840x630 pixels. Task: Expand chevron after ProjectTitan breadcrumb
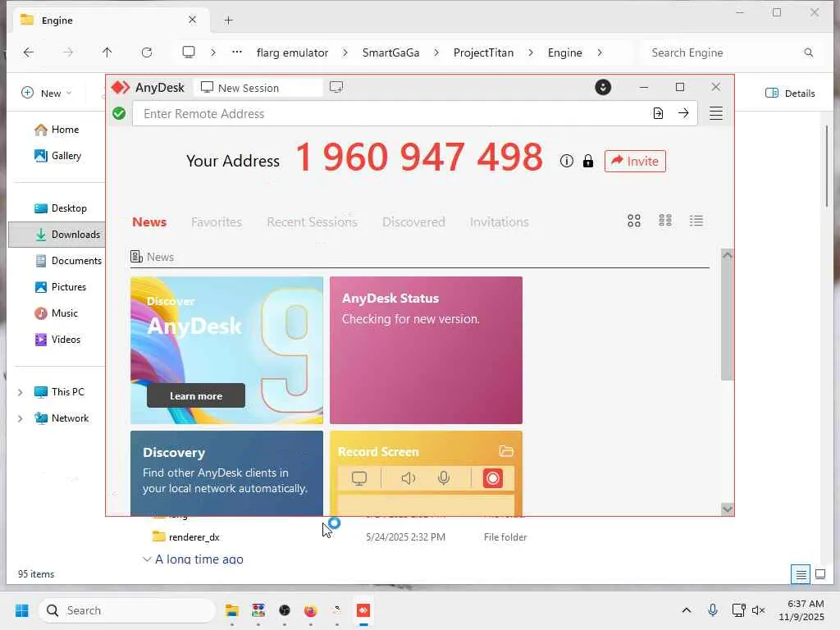pos(531,52)
